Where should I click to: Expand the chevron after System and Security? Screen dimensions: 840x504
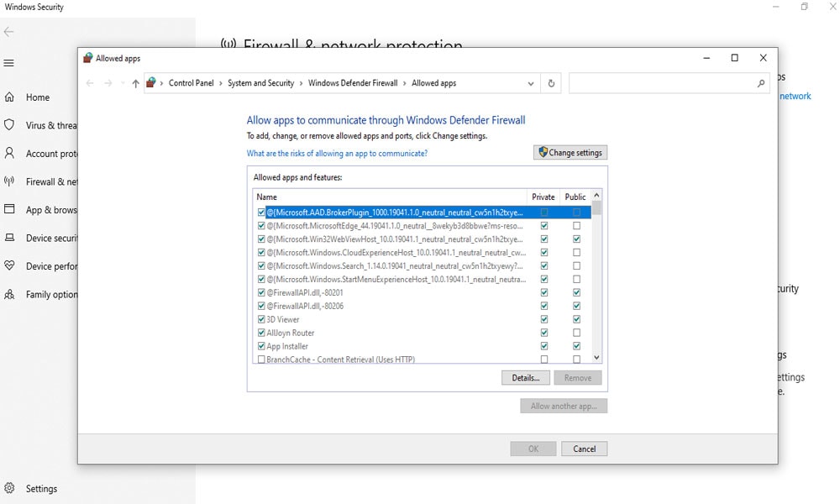point(301,83)
